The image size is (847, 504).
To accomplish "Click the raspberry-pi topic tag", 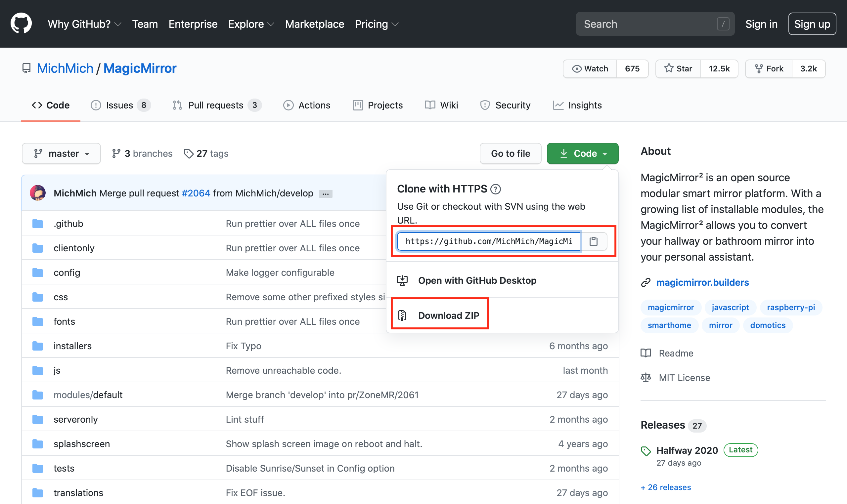I will (791, 307).
